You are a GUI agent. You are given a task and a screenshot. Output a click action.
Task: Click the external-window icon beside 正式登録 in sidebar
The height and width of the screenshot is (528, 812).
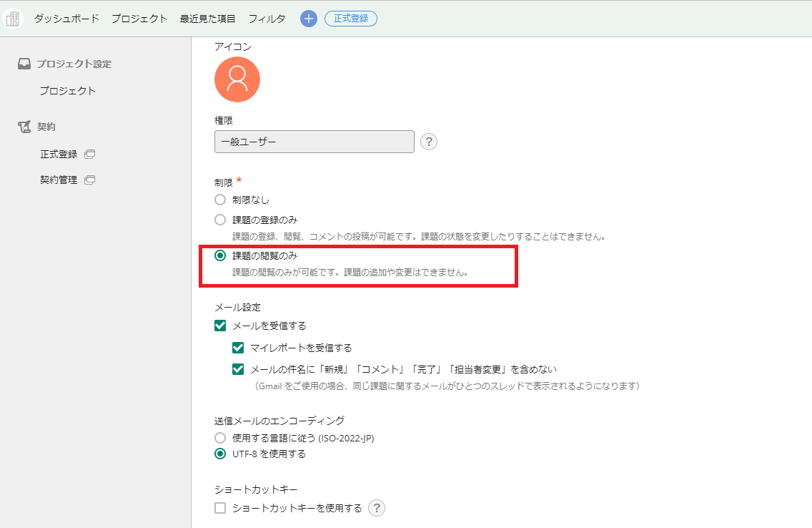point(89,154)
